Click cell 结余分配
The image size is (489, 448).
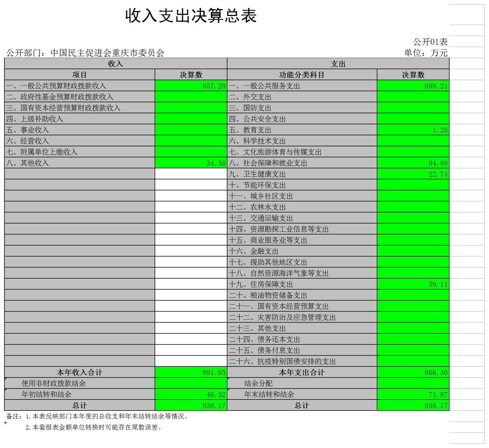[x=302, y=383]
